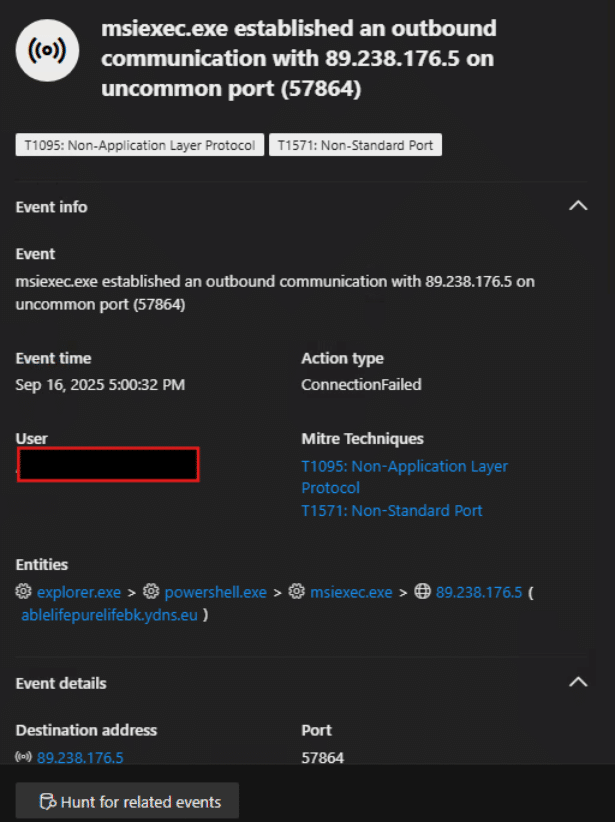Select T1571 Non-Standard Port tag

click(x=355, y=145)
